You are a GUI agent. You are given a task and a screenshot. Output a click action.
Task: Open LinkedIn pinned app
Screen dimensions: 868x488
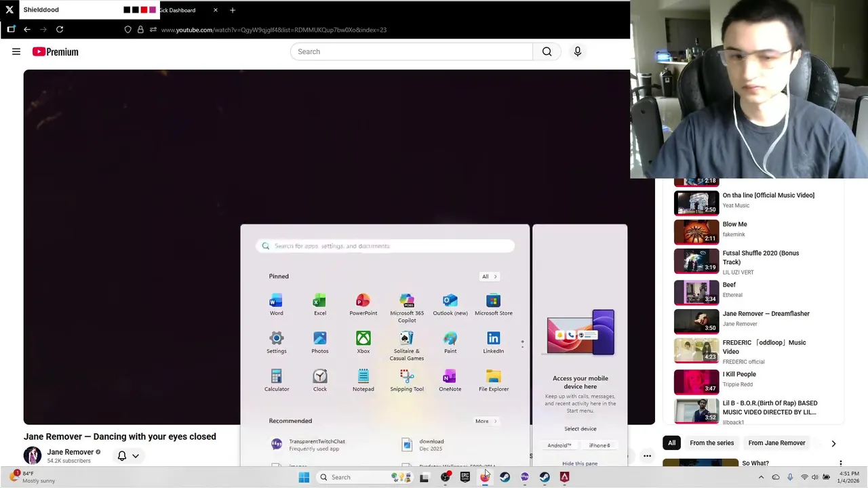pyautogui.click(x=493, y=343)
